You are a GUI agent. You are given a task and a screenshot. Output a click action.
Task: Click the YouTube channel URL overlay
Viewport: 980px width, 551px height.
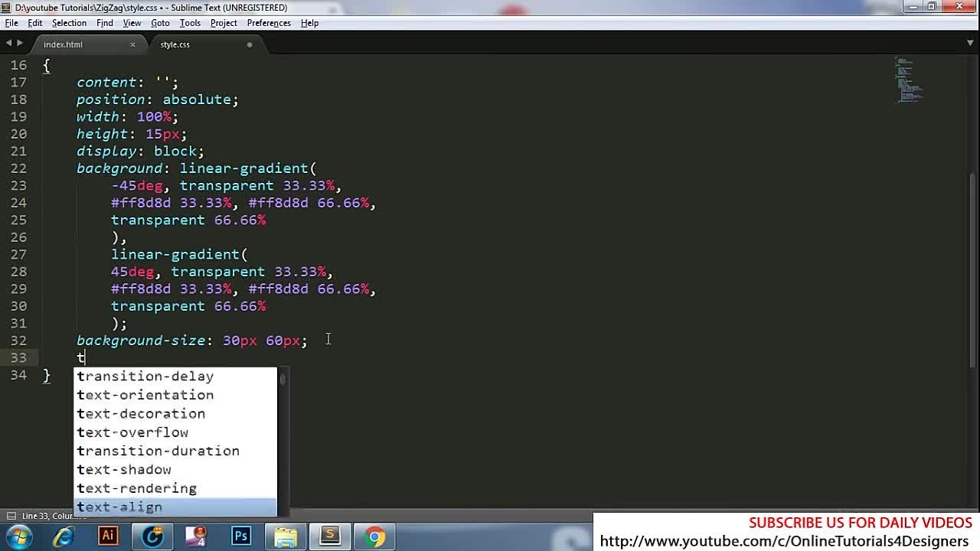click(784, 542)
